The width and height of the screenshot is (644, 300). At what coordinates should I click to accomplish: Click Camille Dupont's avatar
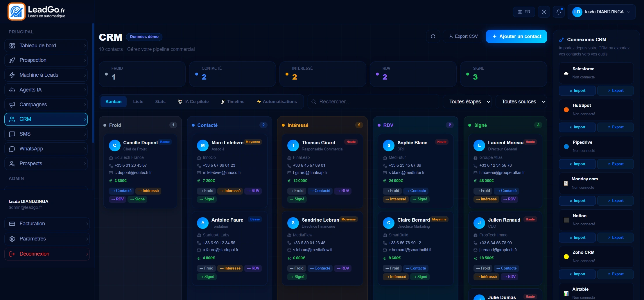pyautogui.click(x=114, y=145)
